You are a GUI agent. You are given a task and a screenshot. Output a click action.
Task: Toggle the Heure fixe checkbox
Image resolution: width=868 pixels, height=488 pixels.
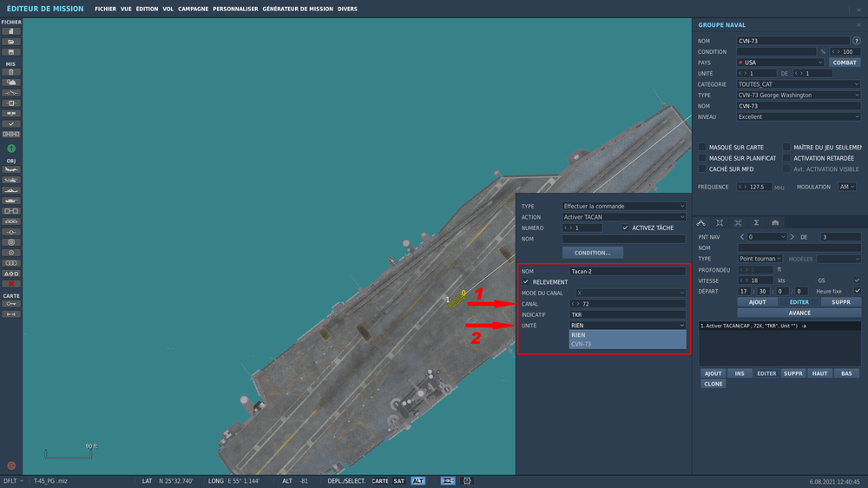click(x=857, y=291)
